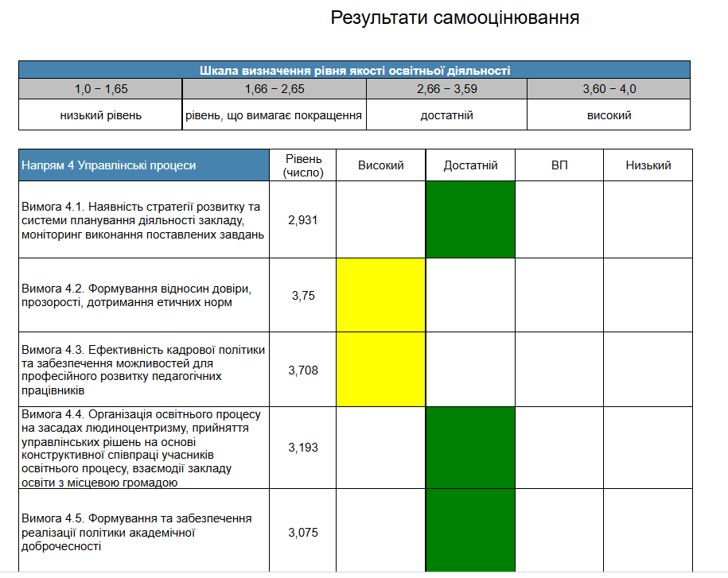Click the '3,60 − 4,0' range cell
Viewport: 728px width, 578px height.
609,89
